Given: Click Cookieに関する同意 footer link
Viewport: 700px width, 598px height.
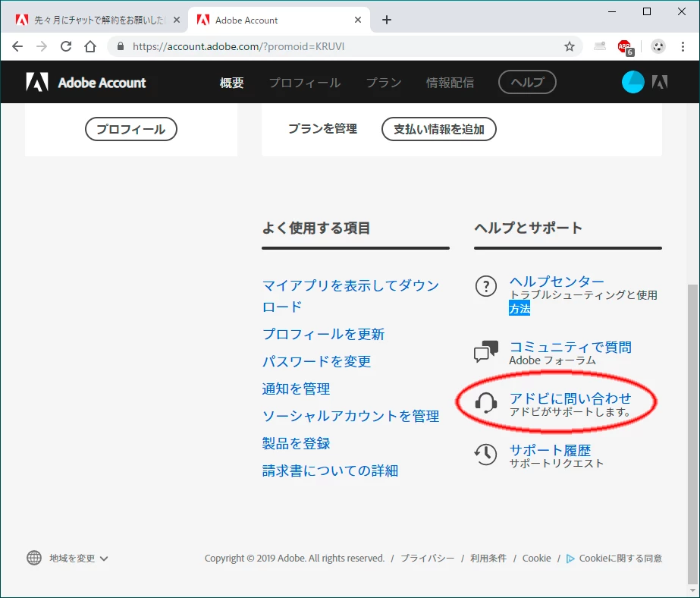Looking at the screenshot, I should click(620, 559).
